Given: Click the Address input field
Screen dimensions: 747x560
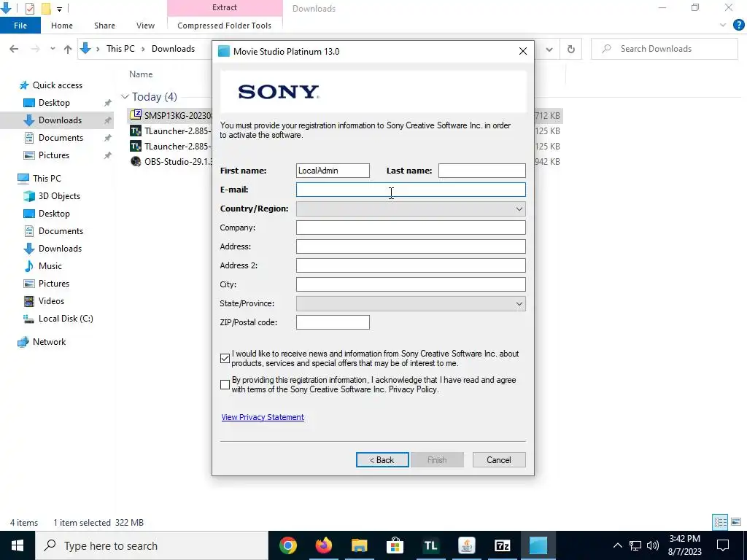Looking at the screenshot, I should (411, 246).
